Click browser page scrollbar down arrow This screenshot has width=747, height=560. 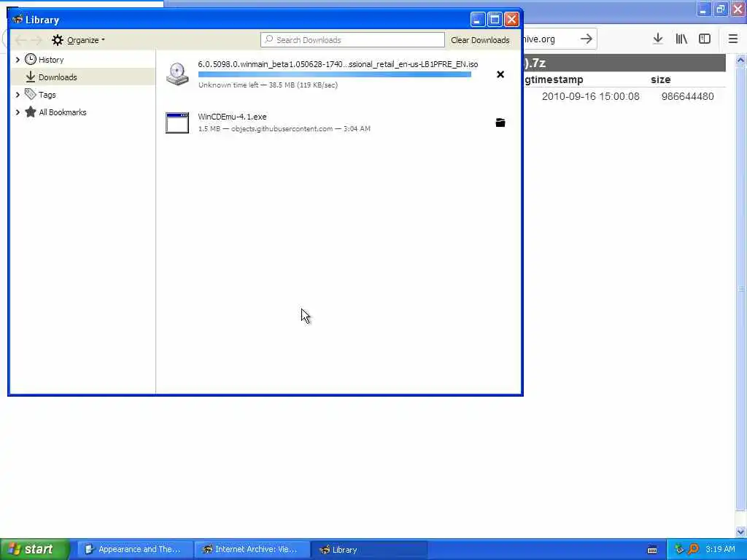[x=740, y=532]
